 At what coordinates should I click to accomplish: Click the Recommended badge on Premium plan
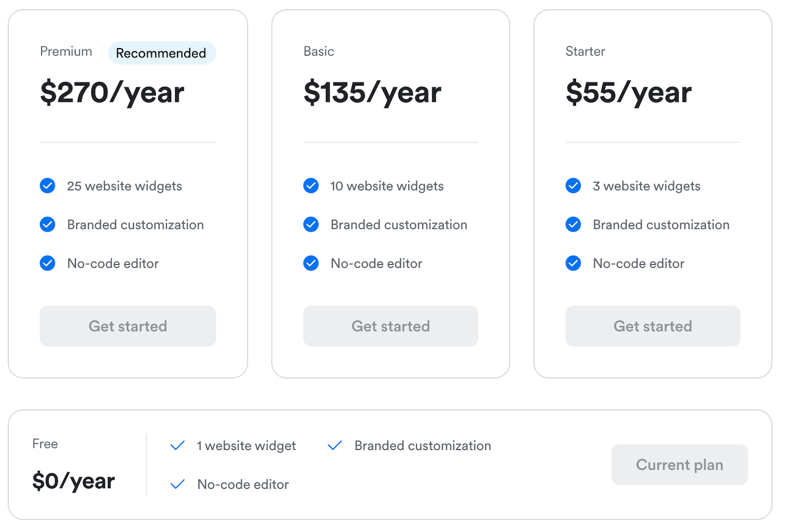(x=161, y=53)
